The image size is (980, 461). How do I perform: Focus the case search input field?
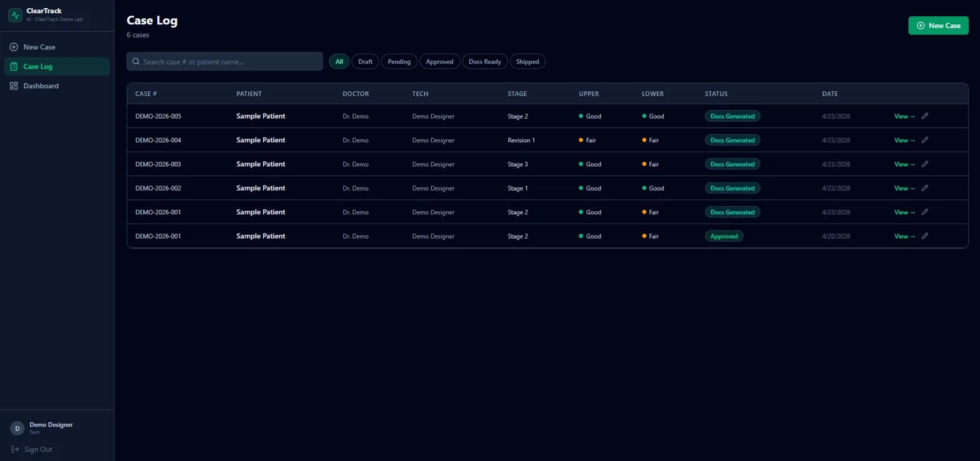coord(225,61)
